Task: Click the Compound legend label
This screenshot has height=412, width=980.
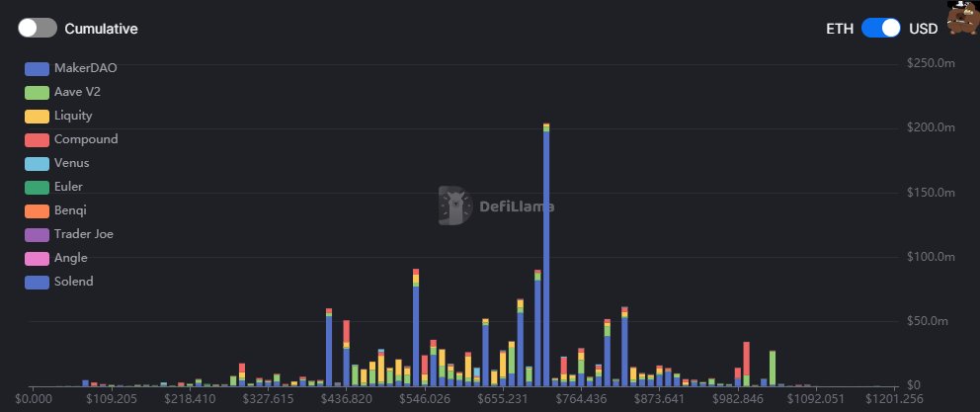Action: tap(86, 139)
